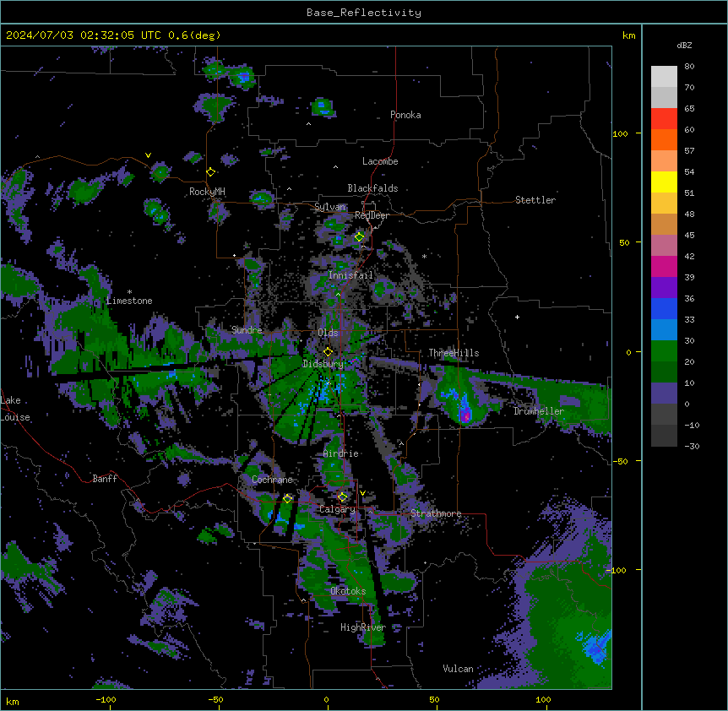The height and width of the screenshot is (711, 728).
Task: Click the Okotoks city label
Action: tap(348, 591)
